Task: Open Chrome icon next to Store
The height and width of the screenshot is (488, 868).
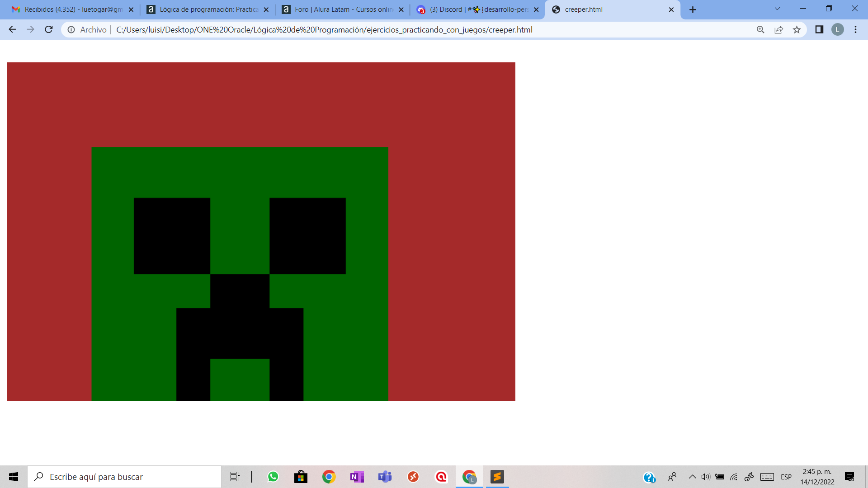Action: click(x=329, y=477)
